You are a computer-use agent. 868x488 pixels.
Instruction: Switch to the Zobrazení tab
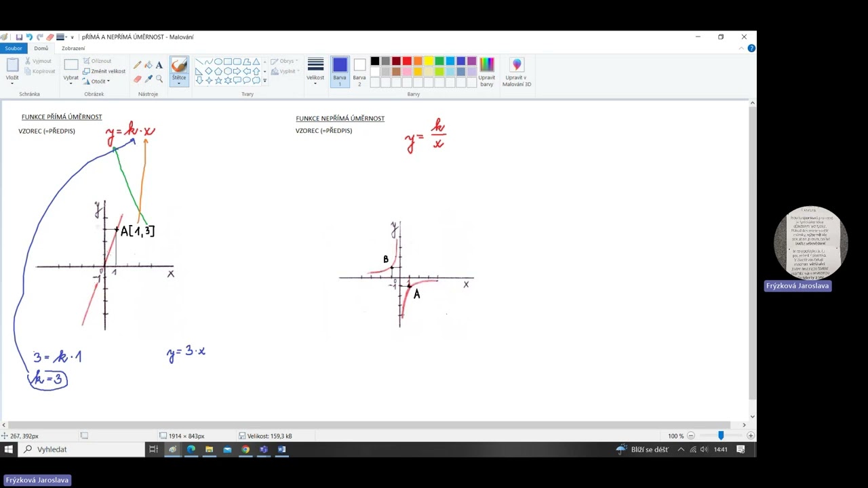(x=73, y=48)
